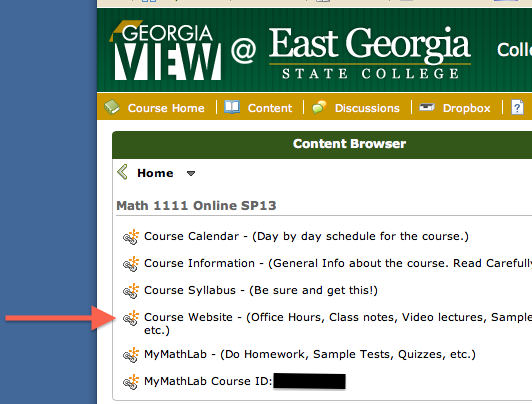Click the Dropbox tray icon
532x404 pixels.
[x=427, y=108]
